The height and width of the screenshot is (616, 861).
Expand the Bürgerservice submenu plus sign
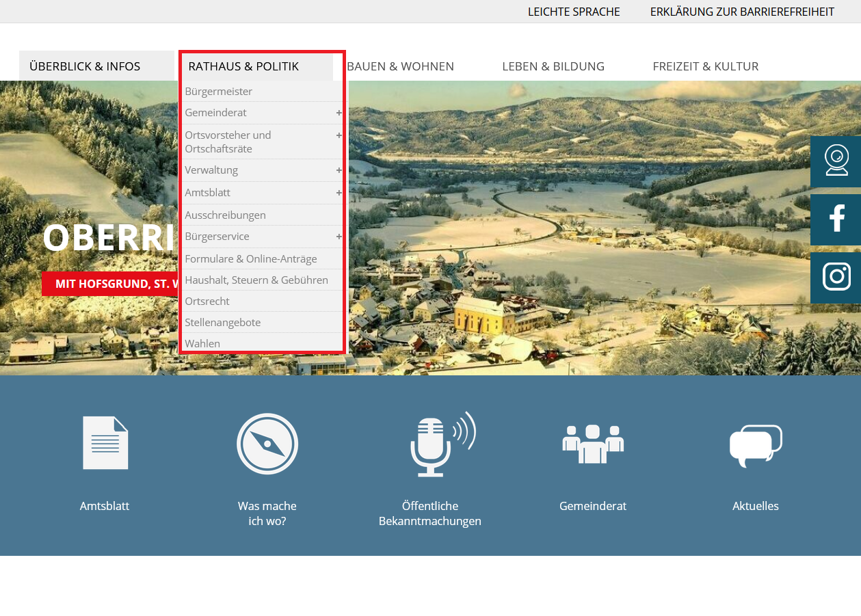click(x=339, y=237)
